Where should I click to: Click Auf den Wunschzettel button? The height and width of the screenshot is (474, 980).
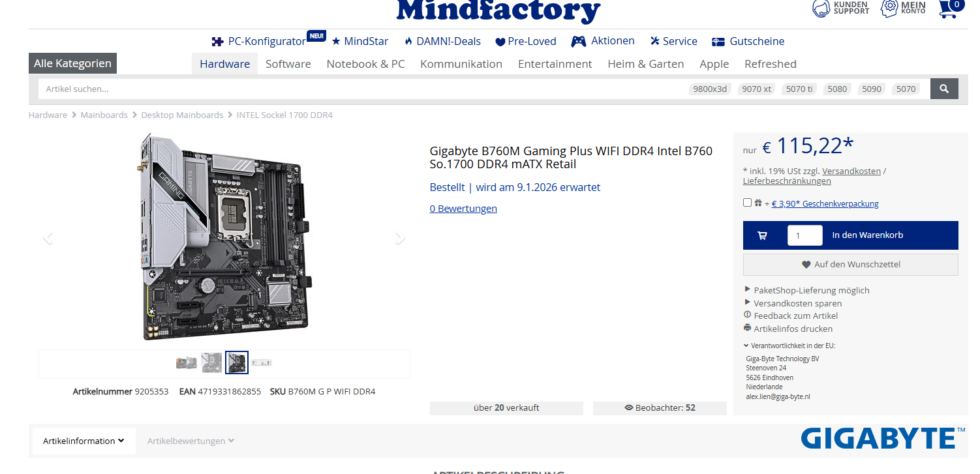(850, 264)
